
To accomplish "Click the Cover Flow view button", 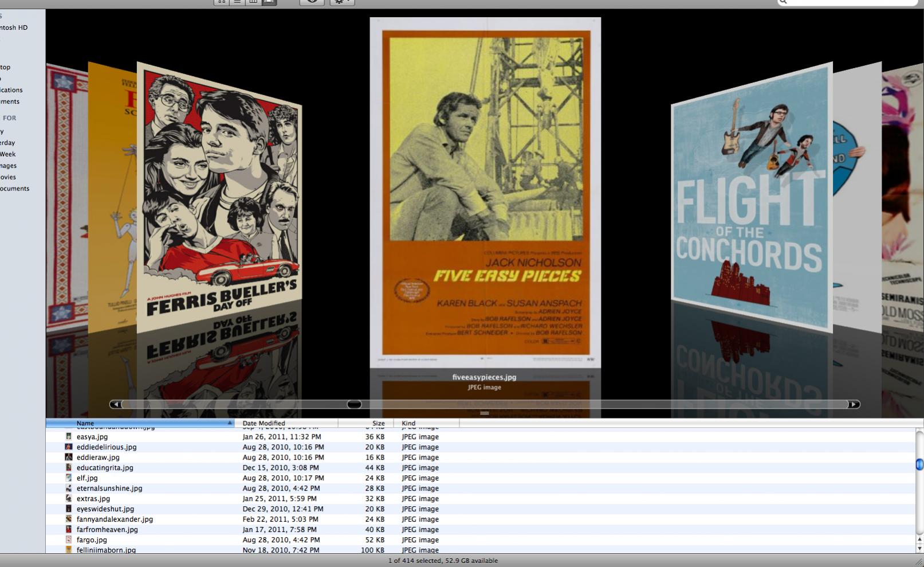I will 269,2.
